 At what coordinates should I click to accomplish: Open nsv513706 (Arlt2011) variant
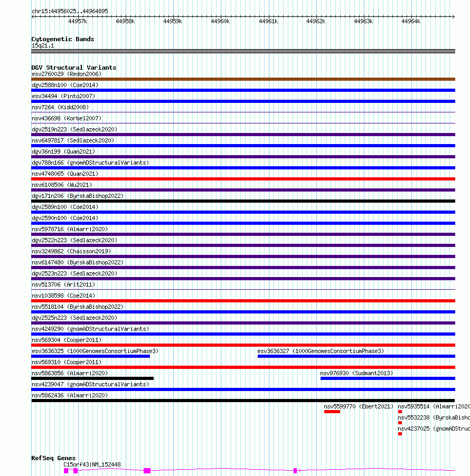coord(63,284)
